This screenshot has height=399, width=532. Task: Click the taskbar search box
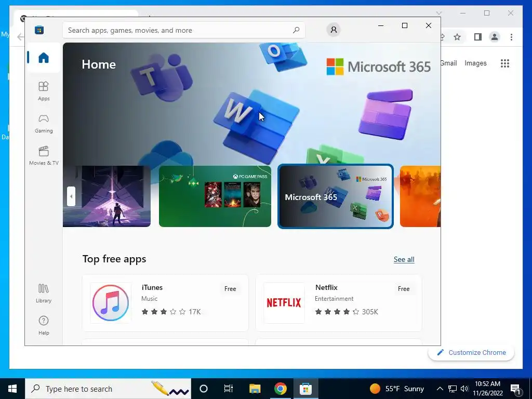108,389
